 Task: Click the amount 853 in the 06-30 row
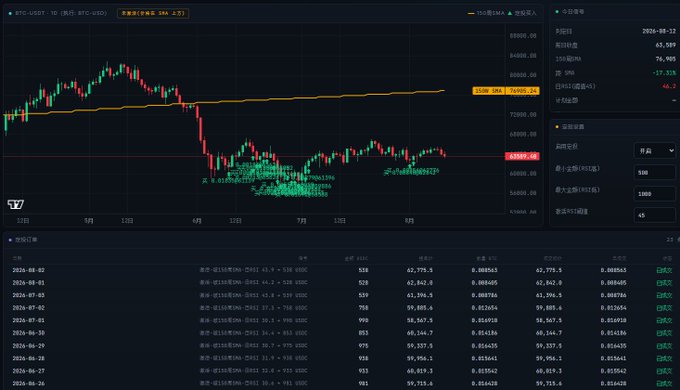[x=363, y=333]
